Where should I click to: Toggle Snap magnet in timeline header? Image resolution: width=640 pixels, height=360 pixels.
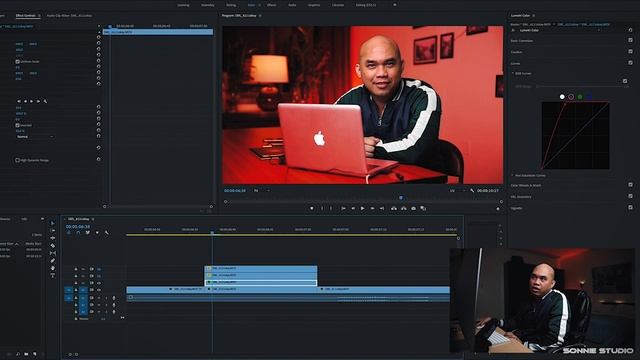coord(78,233)
